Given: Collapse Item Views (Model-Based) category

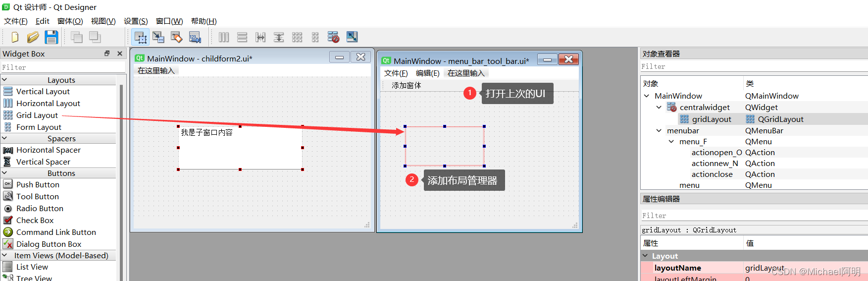Looking at the screenshot, I should click(x=4, y=255).
